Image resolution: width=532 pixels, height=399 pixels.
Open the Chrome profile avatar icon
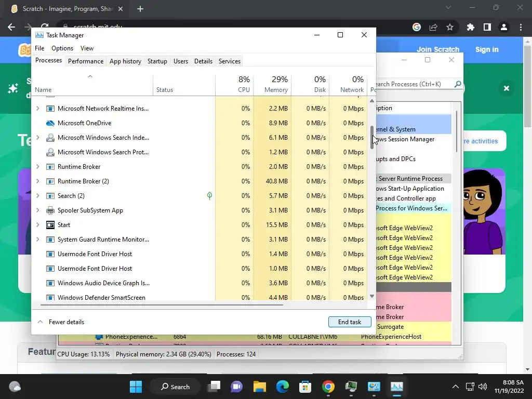point(504,27)
